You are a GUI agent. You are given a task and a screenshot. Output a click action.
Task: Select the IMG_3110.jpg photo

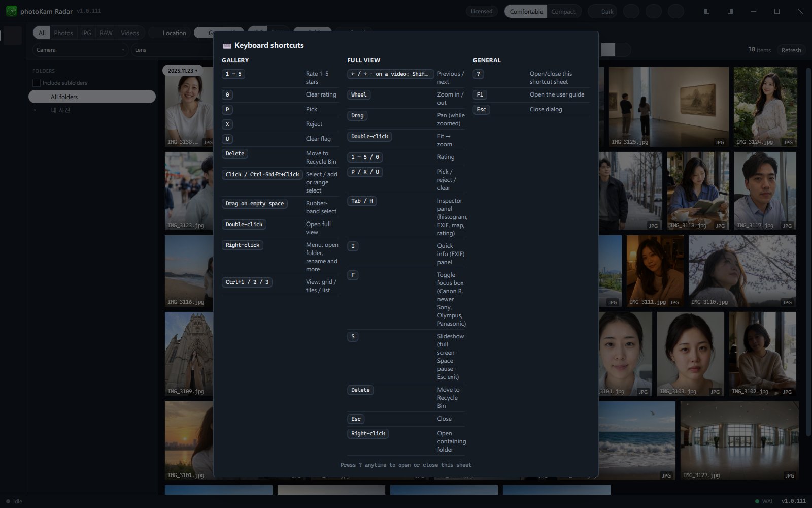pyautogui.click(x=742, y=271)
